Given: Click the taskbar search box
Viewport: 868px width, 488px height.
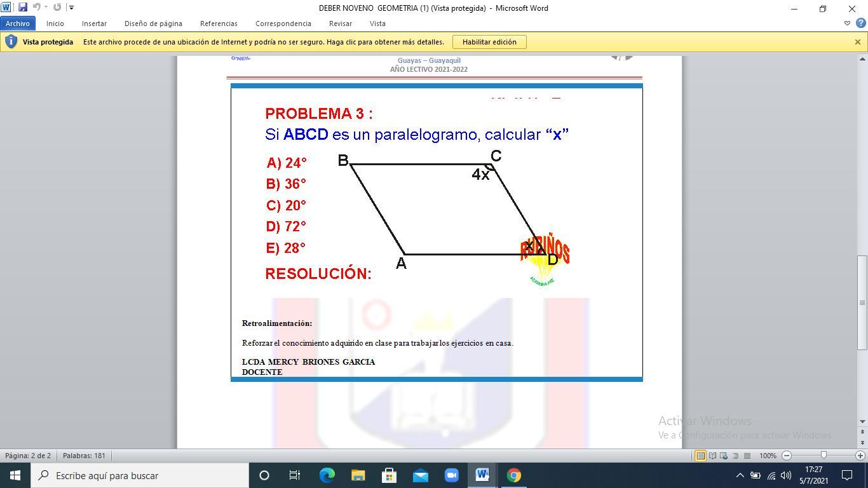Looking at the screenshot, I should (x=140, y=475).
